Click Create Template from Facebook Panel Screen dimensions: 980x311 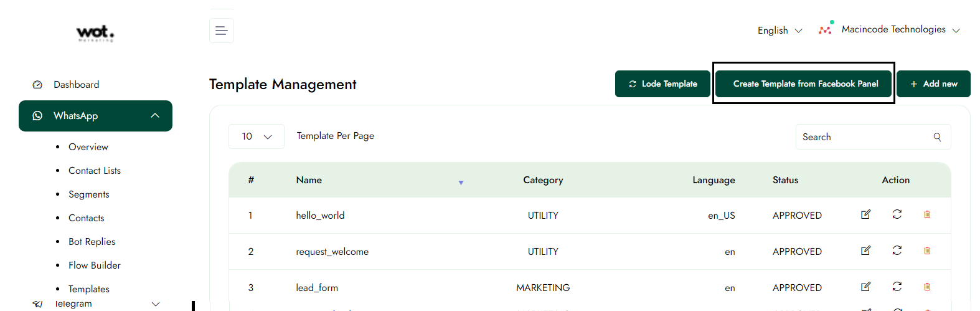(x=805, y=84)
